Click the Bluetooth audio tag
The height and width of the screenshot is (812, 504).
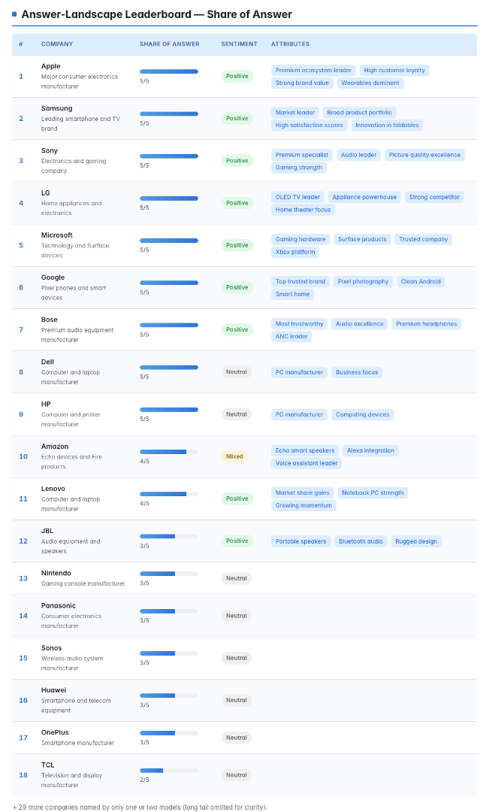tap(361, 541)
